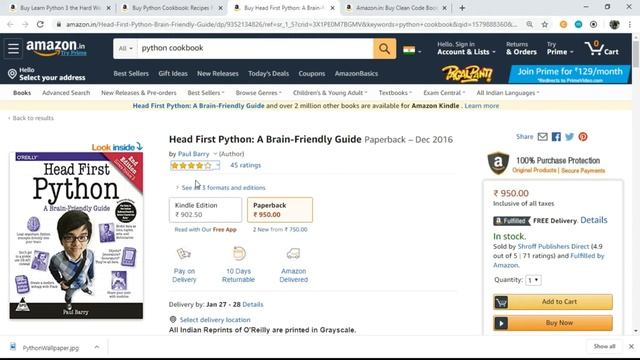Select Paperback format option

point(280,210)
